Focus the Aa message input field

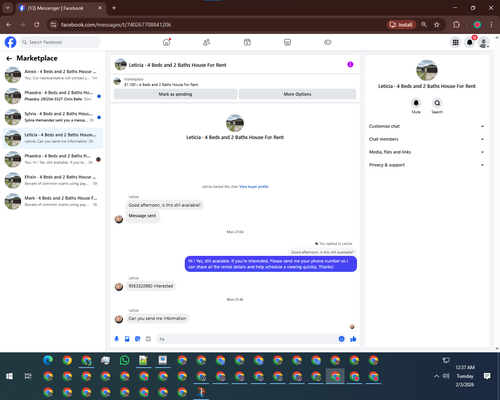coord(247,339)
